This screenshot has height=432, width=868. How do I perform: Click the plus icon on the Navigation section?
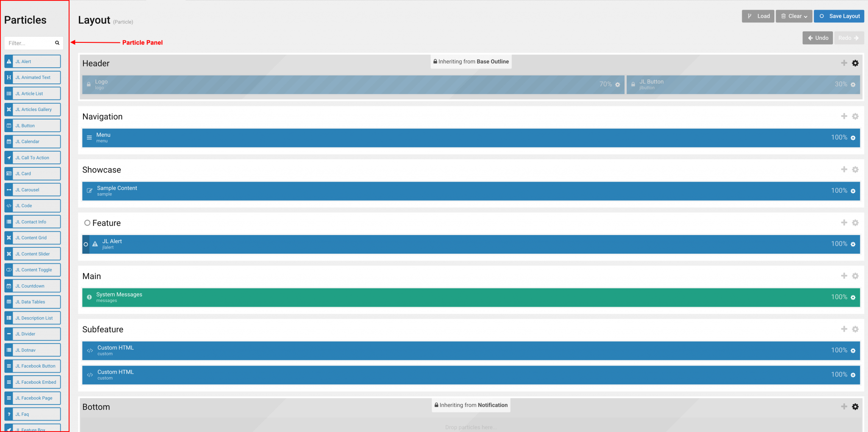843,116
